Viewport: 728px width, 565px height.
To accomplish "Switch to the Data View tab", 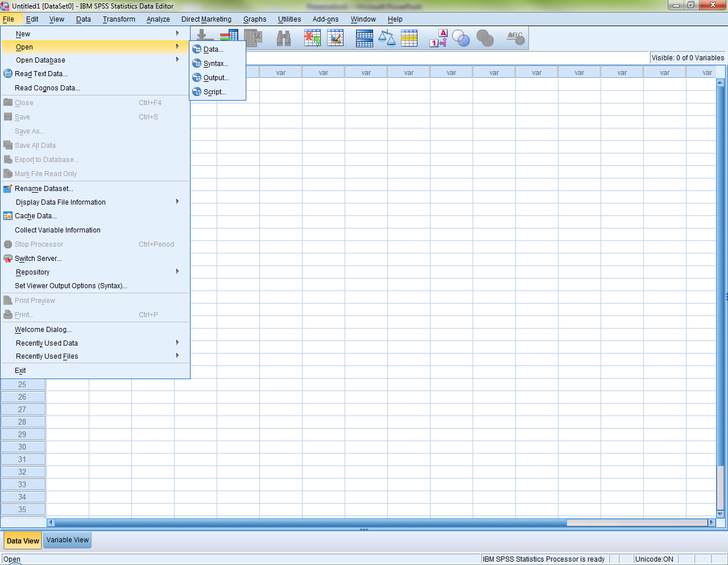I will (x=23, y=541).
